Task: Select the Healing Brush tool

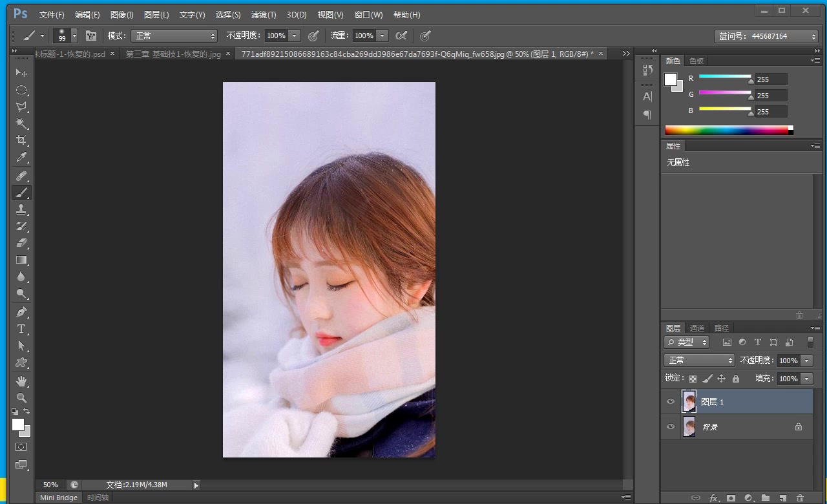Action: click(x=21, y=176)
